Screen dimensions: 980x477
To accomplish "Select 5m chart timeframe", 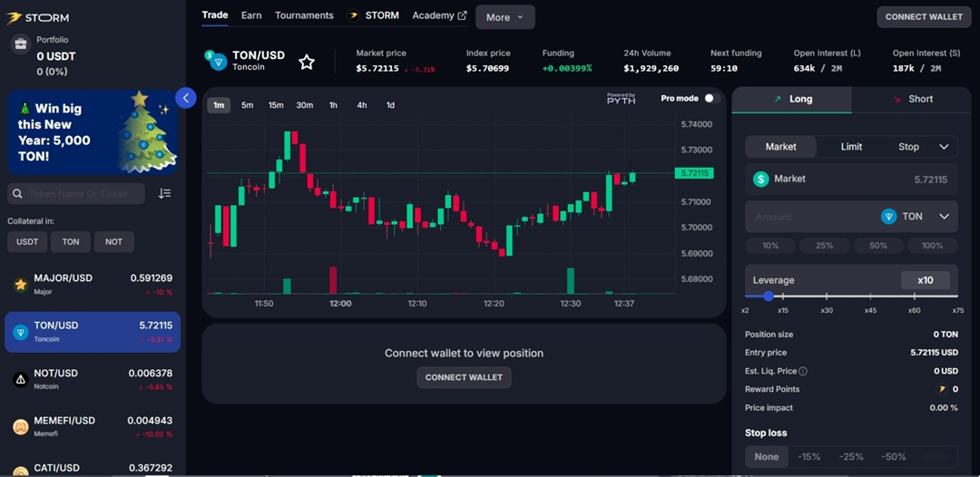I will (248, 105).
